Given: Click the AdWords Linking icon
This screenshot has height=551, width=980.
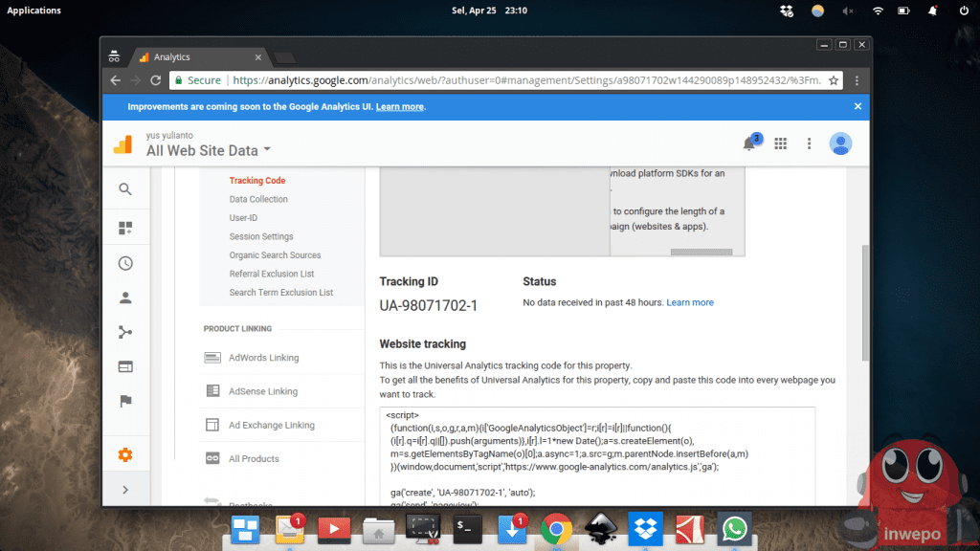Looking at the screenshot, I should pyautogui.click(x=212, y=358).
